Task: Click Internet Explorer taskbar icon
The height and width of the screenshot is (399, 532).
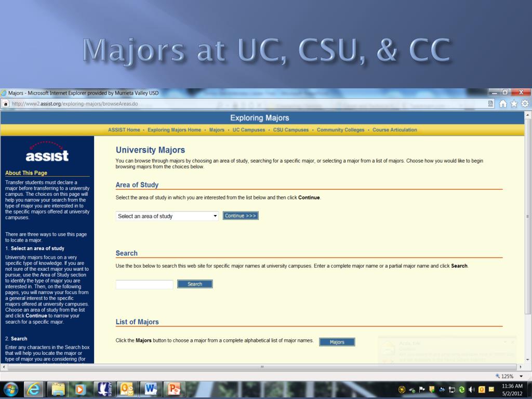Action: pyautogui.click(x=33, y=390)
